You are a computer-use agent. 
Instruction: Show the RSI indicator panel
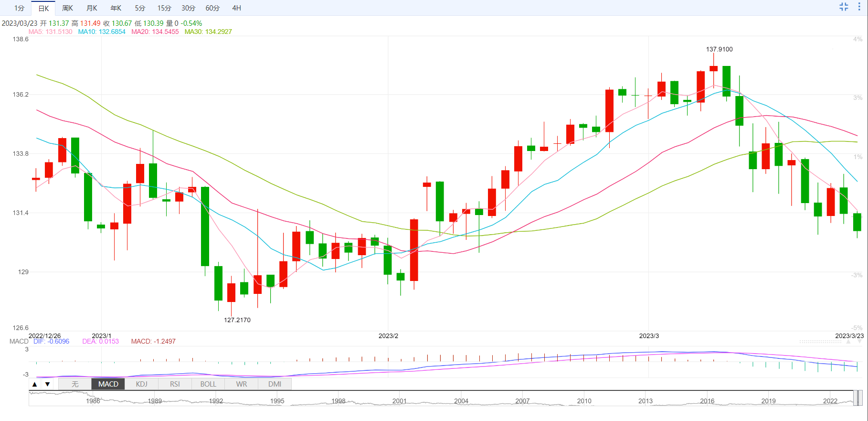coord(175,384)
